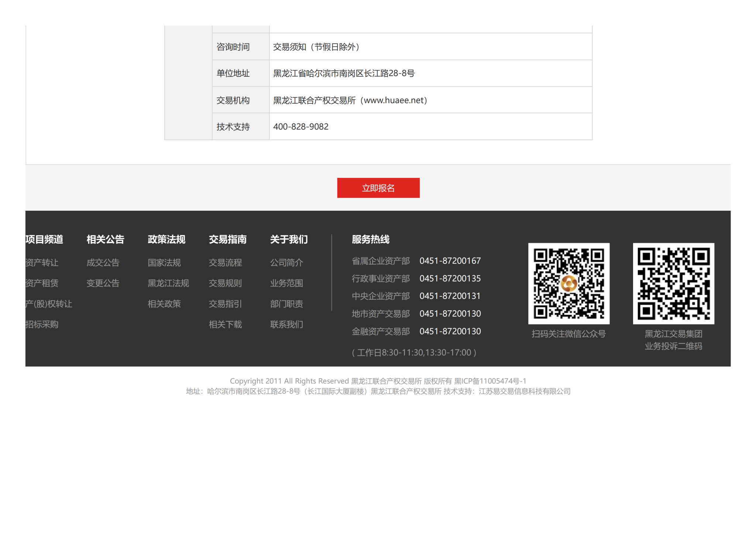Open 黑龙江法规 regulations page
Screen dimensions: 756x534
tap(168, 283)
